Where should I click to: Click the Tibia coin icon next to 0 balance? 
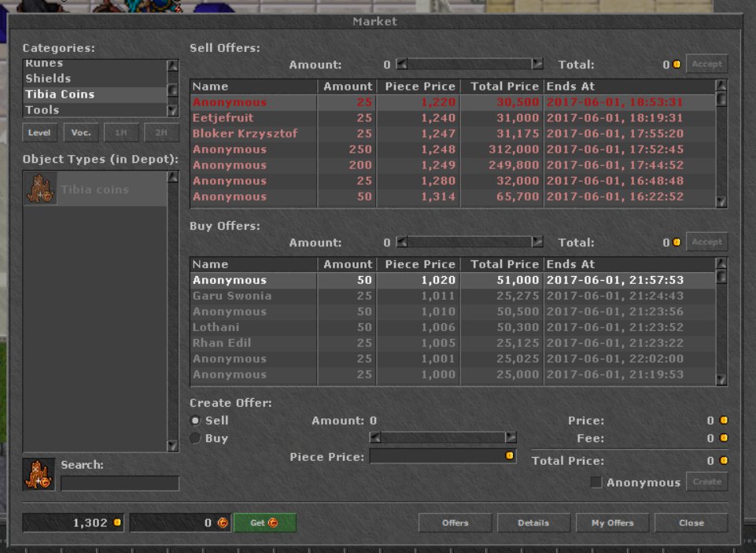(223, 522)
